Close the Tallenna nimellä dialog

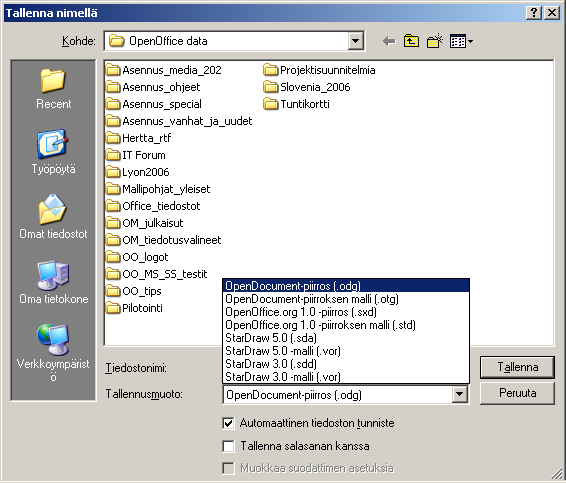[x=552, y=13]
